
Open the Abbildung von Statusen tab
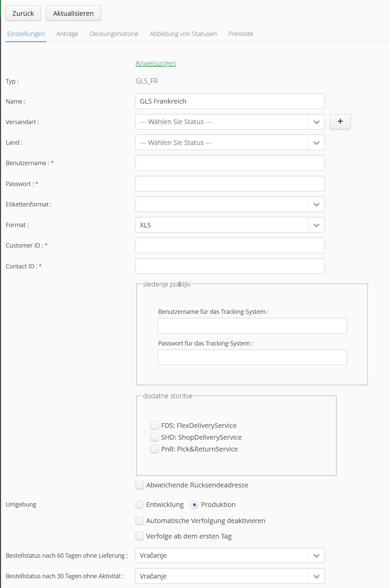183,34
